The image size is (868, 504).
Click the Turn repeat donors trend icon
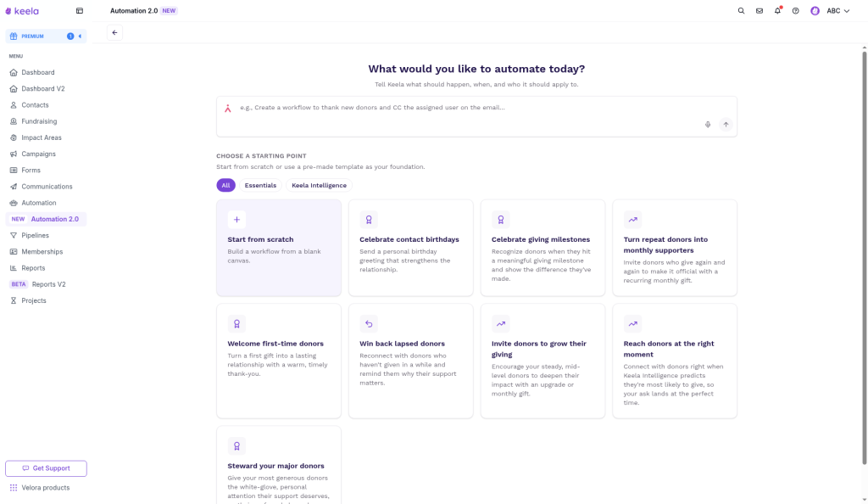tap(632, 220)
